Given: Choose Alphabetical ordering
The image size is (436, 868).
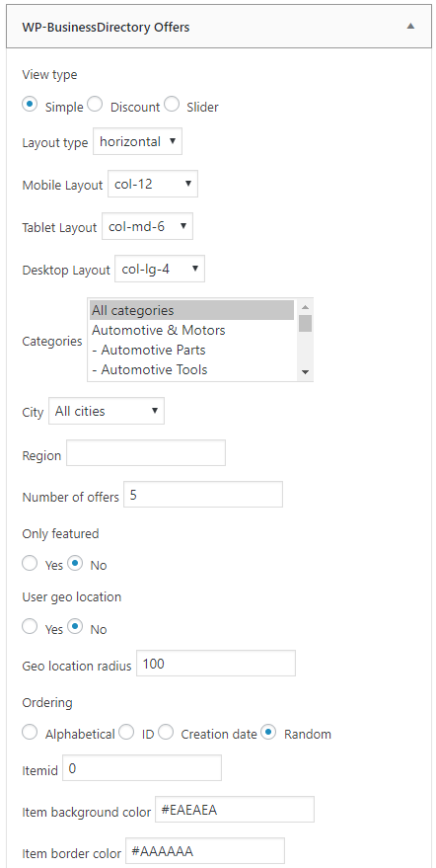Looking at the screenshot, I should click(30, 732).
